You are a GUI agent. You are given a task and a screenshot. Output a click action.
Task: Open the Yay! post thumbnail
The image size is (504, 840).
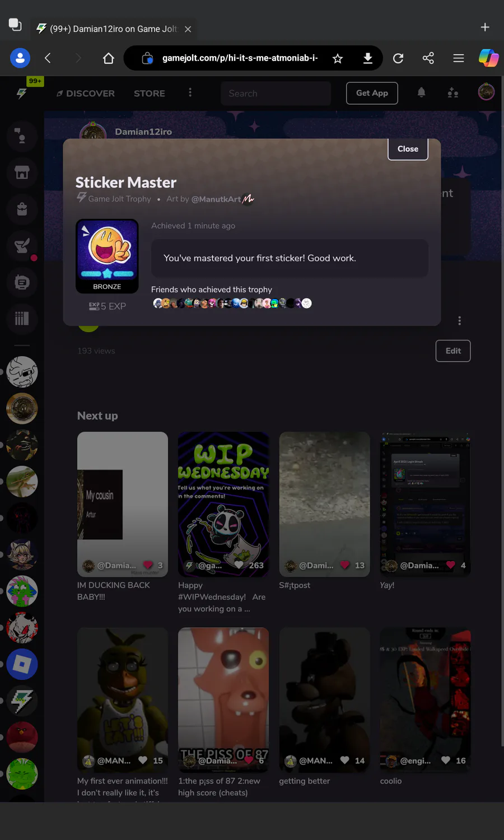(425, 504)
